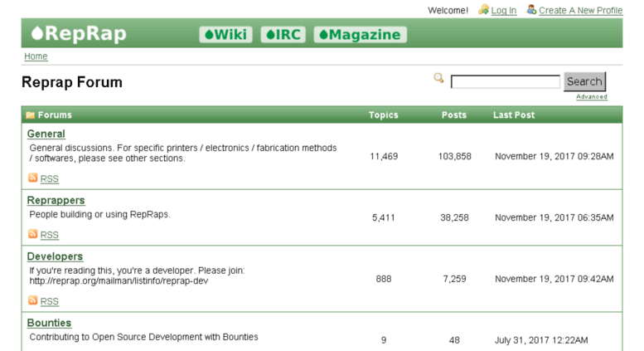Open the General forum

coord(46,134)
